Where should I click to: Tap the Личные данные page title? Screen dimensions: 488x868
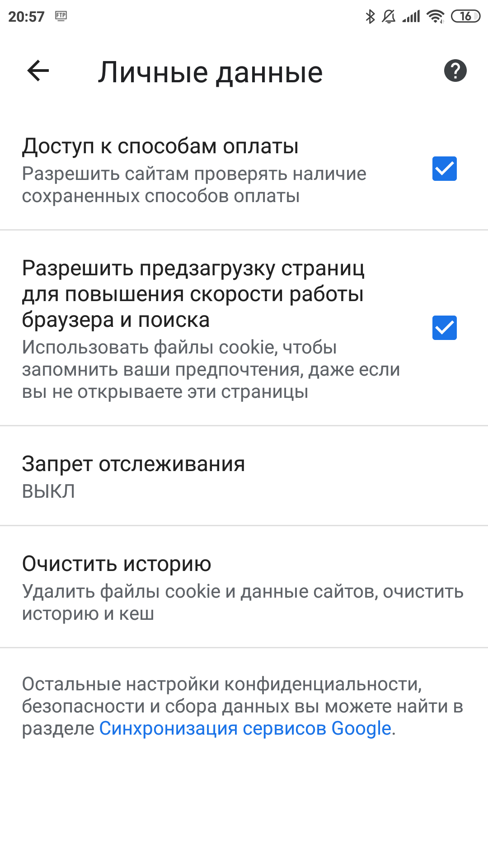click(x=210, y=72)
